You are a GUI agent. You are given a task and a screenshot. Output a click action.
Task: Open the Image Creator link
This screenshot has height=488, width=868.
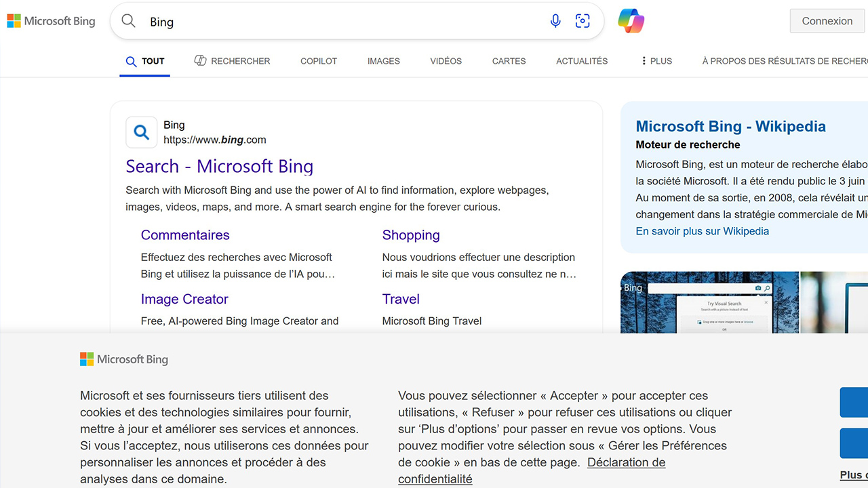pyautogui.click(x=184, y=299)
